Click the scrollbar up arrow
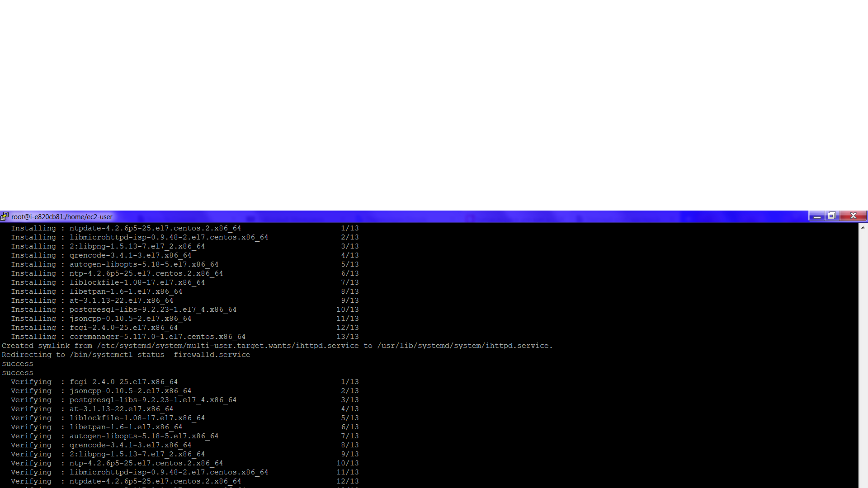 863,227
